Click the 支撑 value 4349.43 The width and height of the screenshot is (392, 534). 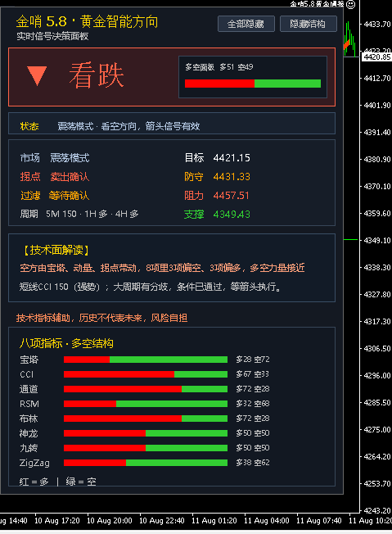pos(232,215)
